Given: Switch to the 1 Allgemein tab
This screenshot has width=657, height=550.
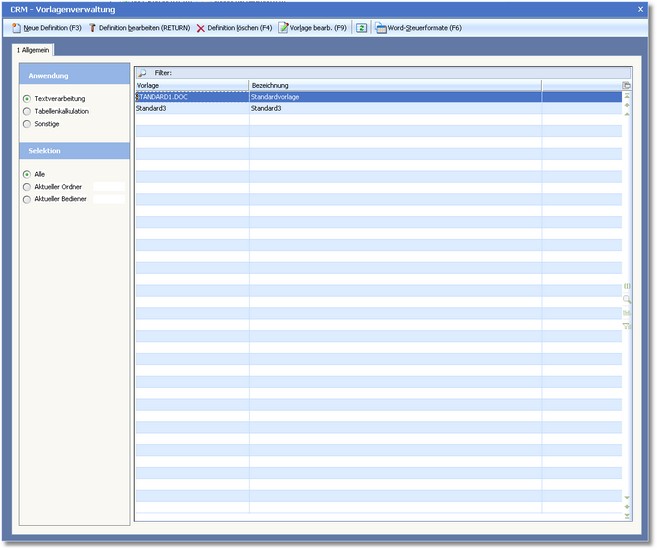Looking at the screenshot, I should (x=34, y=49).
